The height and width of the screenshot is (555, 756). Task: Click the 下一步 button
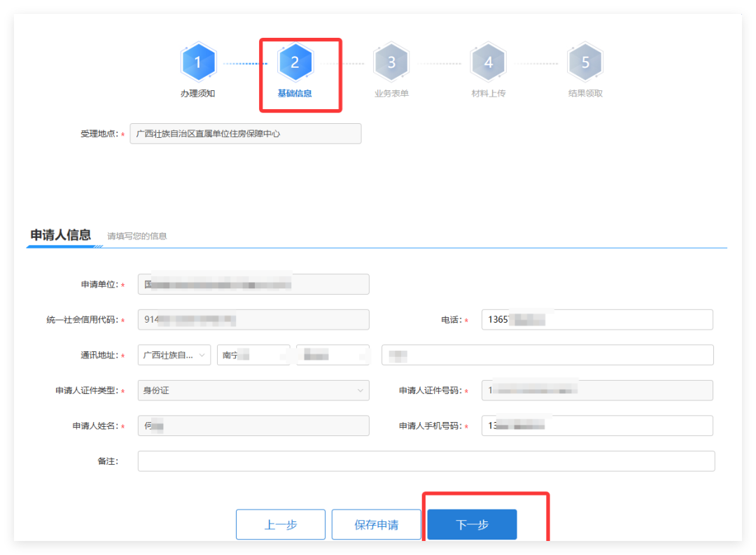coord(472,525)
